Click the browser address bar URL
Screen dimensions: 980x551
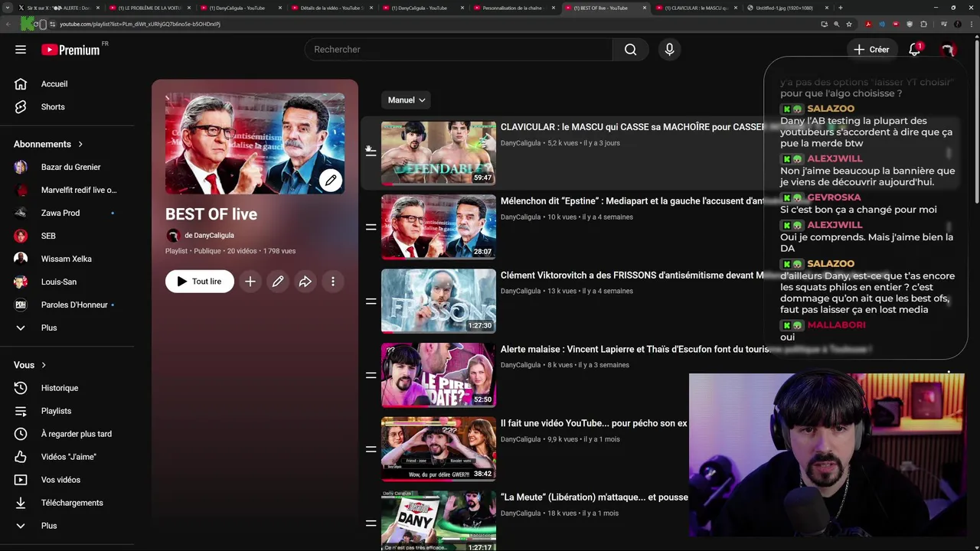coord(140,24)
